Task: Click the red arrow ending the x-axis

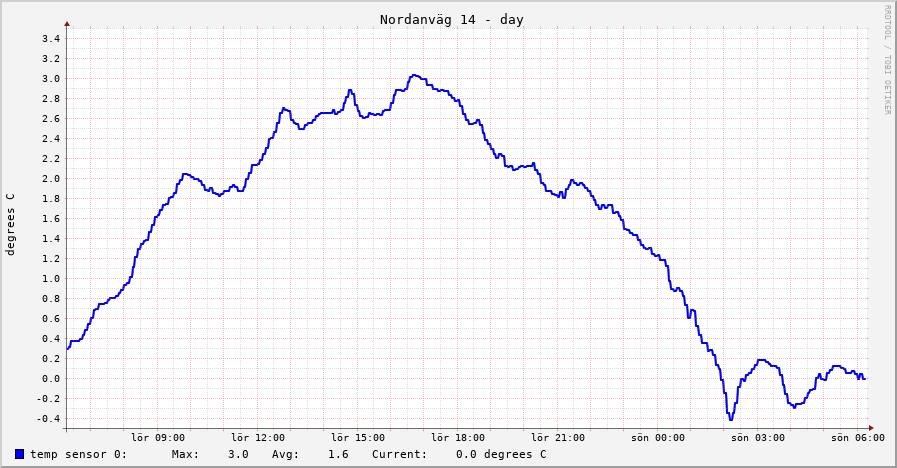Action: pyautogui.click(x=871, y=428)
